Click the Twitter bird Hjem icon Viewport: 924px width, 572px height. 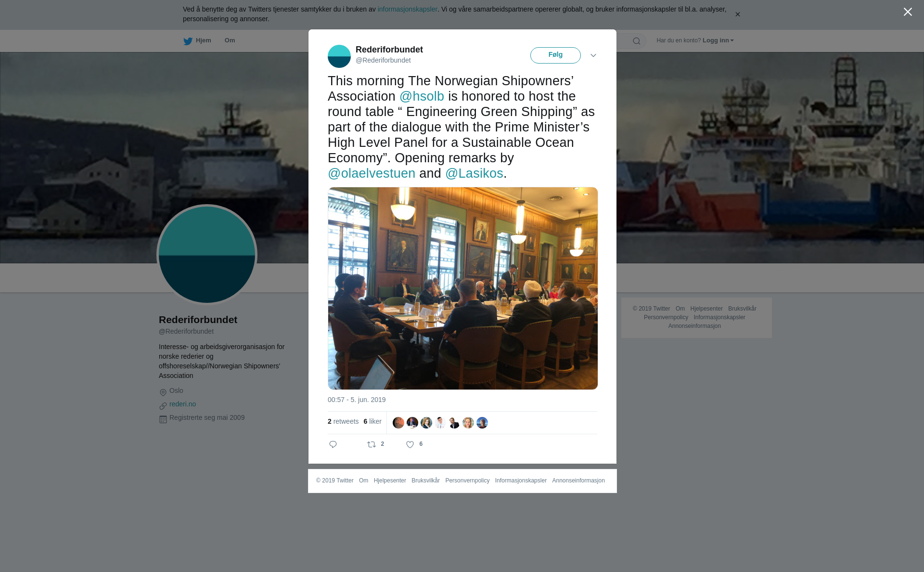tap(188, 41)
